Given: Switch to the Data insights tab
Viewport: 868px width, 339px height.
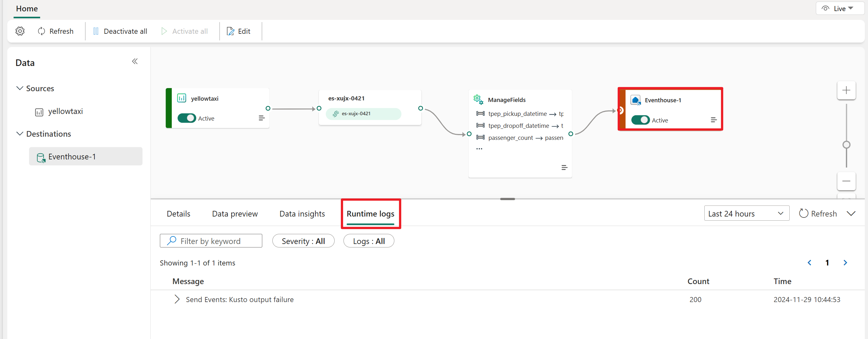Looking at the screenshot, I should [302, 214].
